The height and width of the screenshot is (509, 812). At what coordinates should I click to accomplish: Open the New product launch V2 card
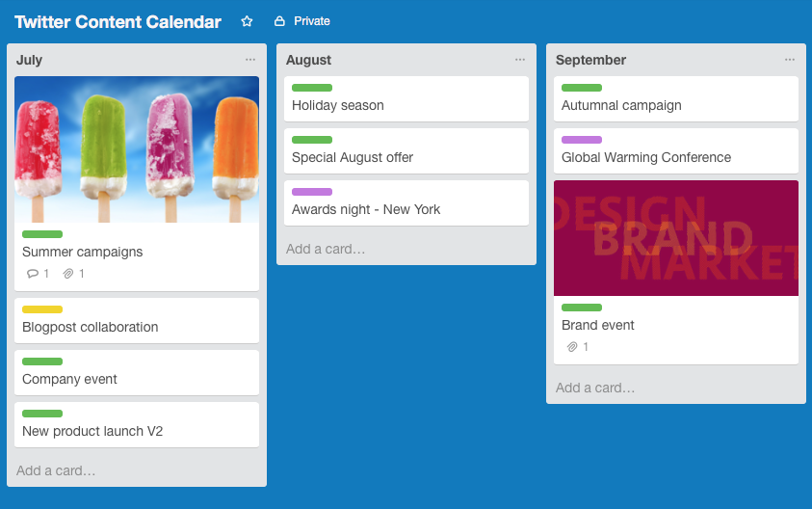click(137, 424)
